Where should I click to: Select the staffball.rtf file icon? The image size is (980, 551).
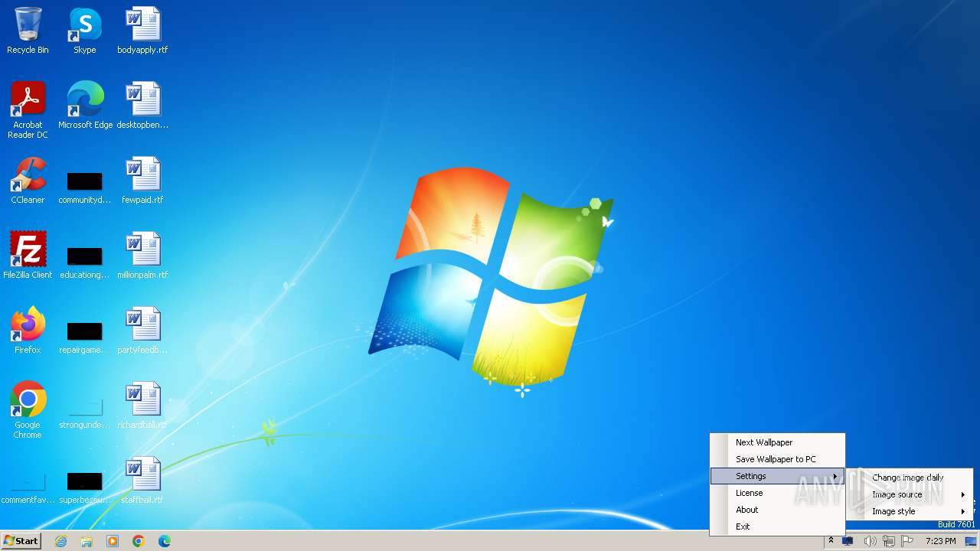point(142,481)
